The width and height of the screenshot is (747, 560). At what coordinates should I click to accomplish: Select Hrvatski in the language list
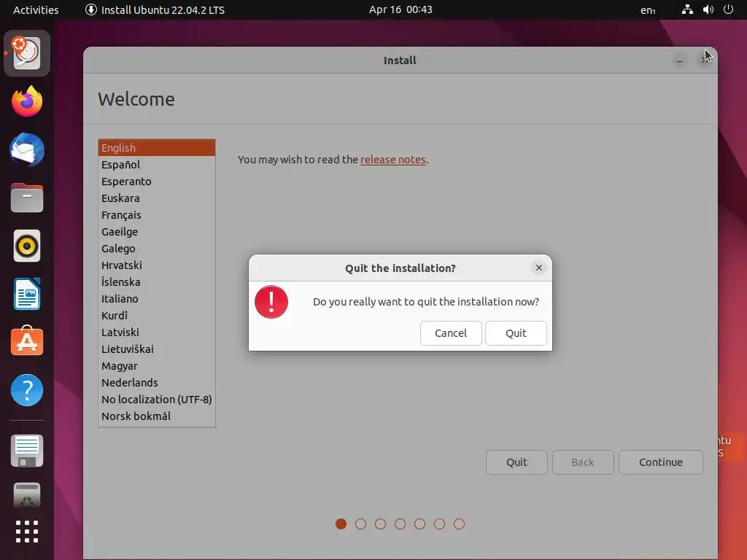point(157,265)
